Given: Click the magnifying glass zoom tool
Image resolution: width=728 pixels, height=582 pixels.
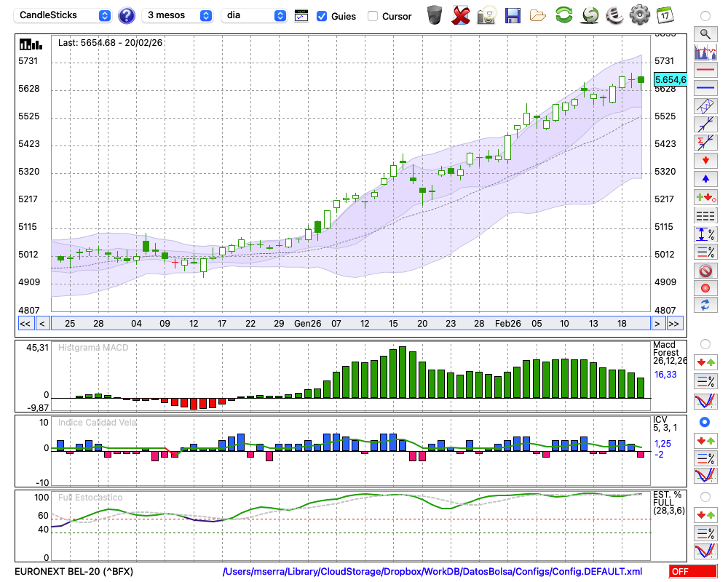Looking at the screenshot, I should pos(705,33).
